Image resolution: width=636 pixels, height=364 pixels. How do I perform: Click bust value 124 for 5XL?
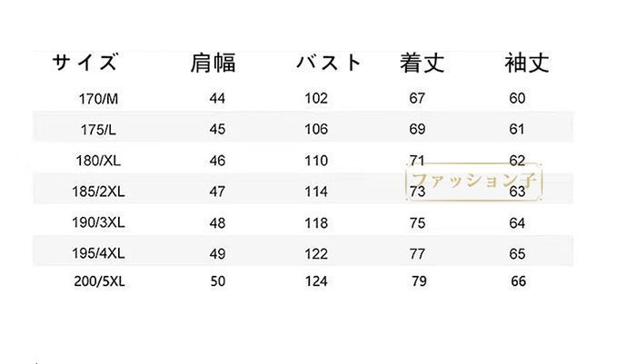coord(316,281)
